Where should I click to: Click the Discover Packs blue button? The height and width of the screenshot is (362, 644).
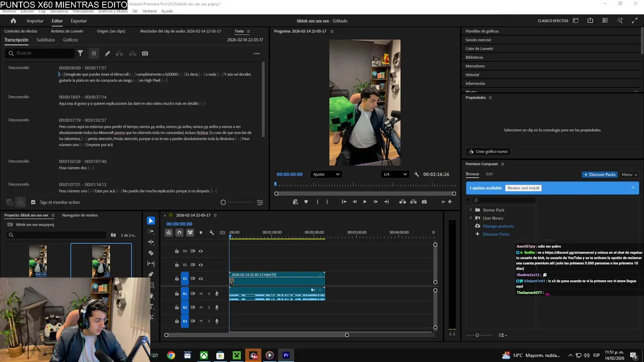600,174
